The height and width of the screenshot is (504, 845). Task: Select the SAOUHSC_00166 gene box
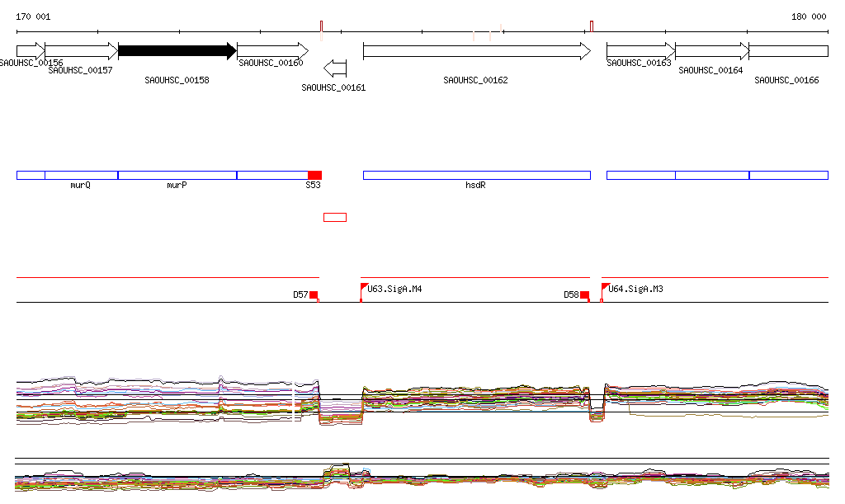pyautogui.click(x=788, y=51)
